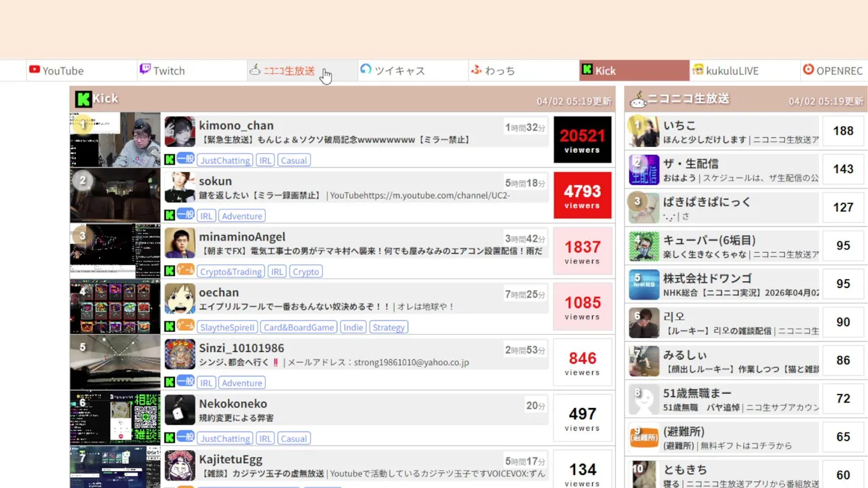Open minaminoAngel channel name link
Screen dimensions: 868x488
242,237
